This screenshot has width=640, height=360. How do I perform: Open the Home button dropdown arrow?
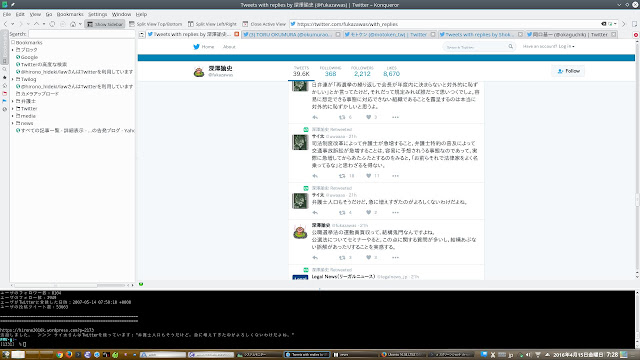[80, 24]
